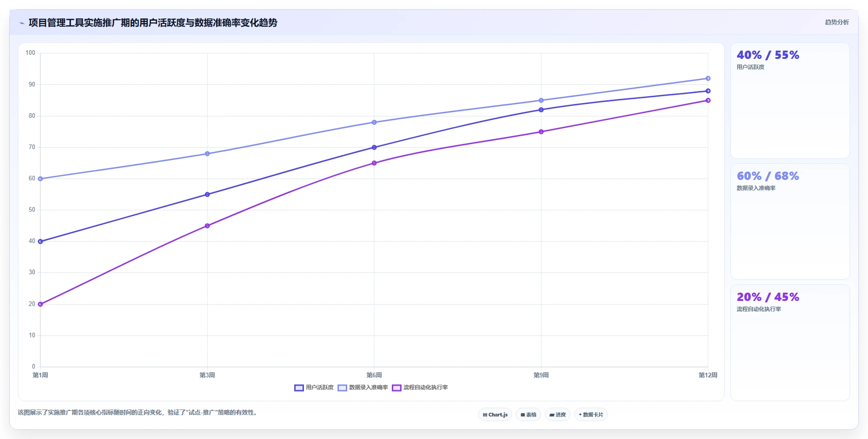Click the trend icon beside the chart title

pos(22,23)
